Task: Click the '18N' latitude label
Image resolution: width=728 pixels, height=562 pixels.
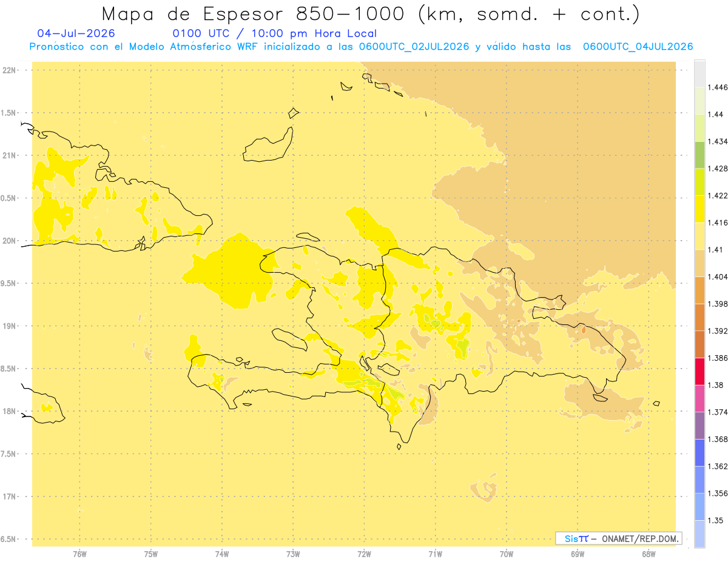Action: [10, 412]
